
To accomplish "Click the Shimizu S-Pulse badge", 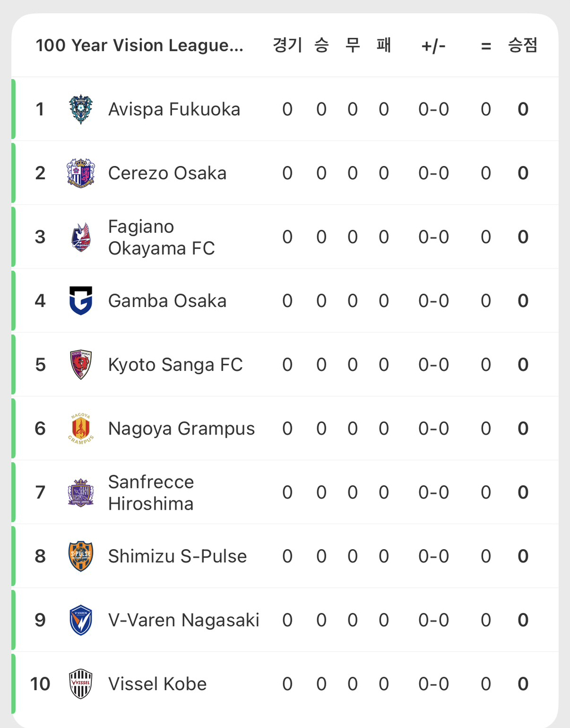I will click(x=81, y=556).
